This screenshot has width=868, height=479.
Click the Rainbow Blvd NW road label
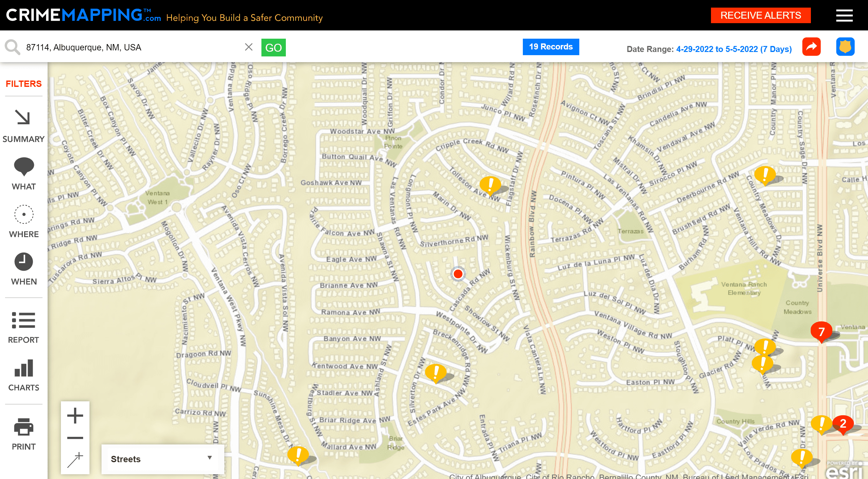pos(532,224)
